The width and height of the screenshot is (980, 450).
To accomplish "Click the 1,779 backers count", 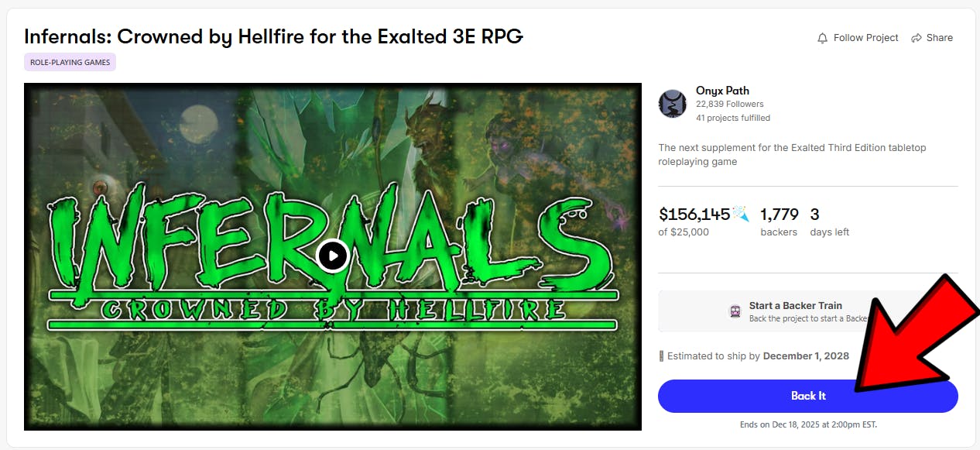I will pyautogui.click(x=778, y=215).
